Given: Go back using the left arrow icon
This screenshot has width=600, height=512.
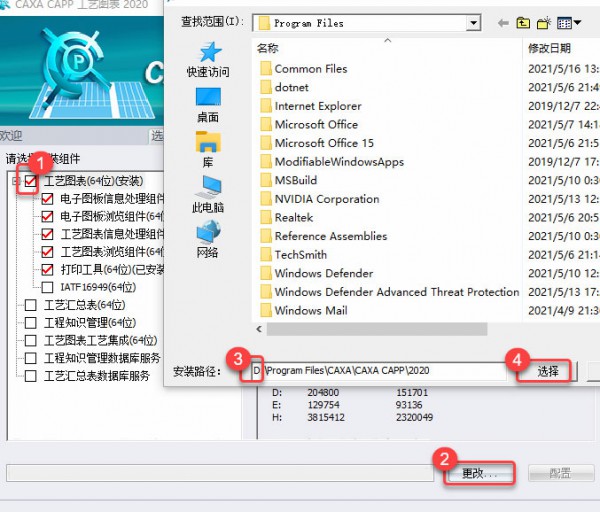Looking at the screenshot, I should (503, 23).
